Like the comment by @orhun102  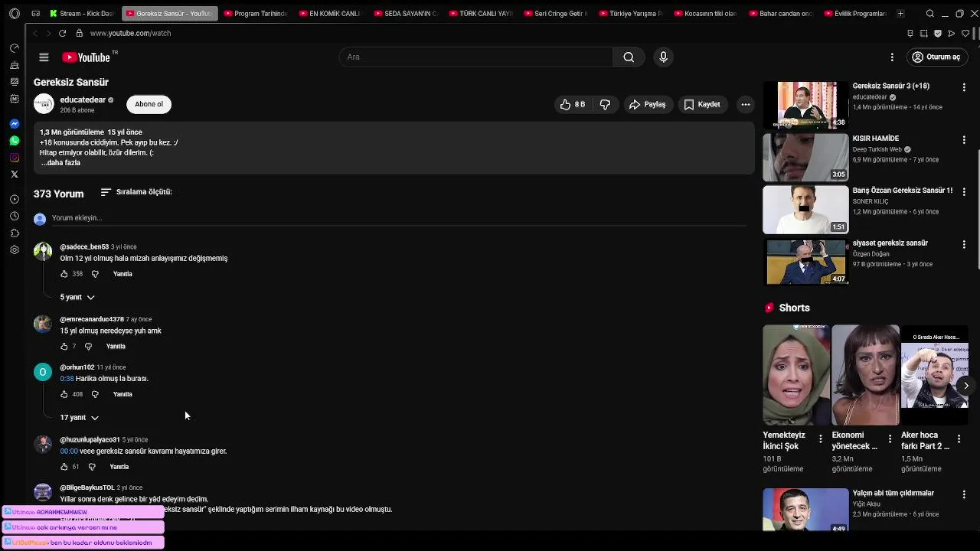[x=64, y=394]
